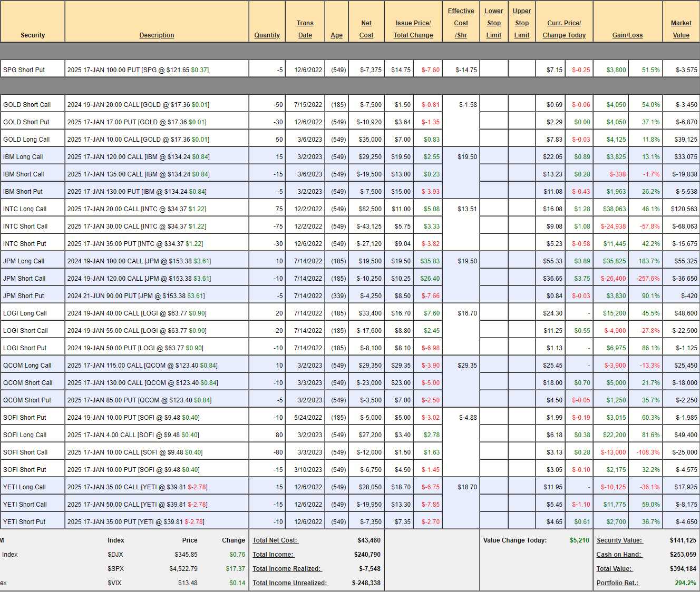Select the Age column header
The image size is (700, 592).
(336, 35)
